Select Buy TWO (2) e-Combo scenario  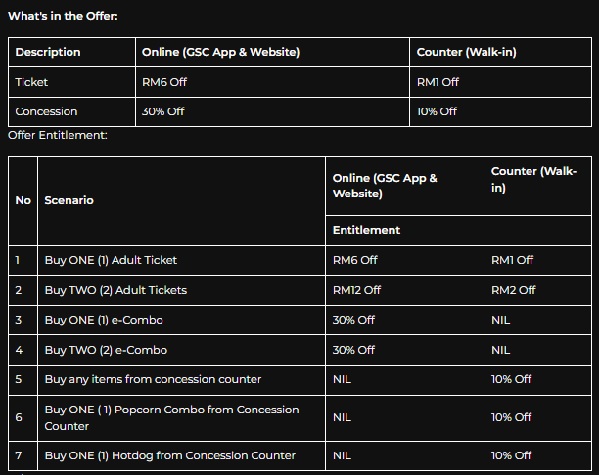106,350
